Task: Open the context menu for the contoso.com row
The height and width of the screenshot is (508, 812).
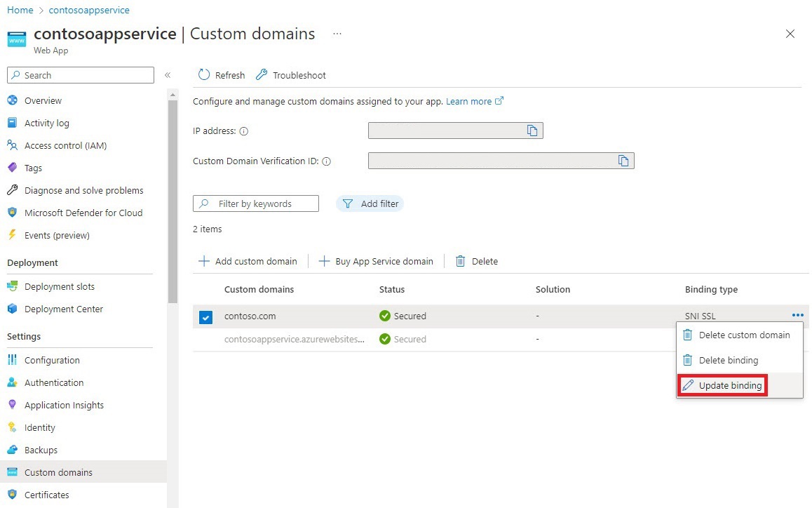Action: tap(797, 315)
